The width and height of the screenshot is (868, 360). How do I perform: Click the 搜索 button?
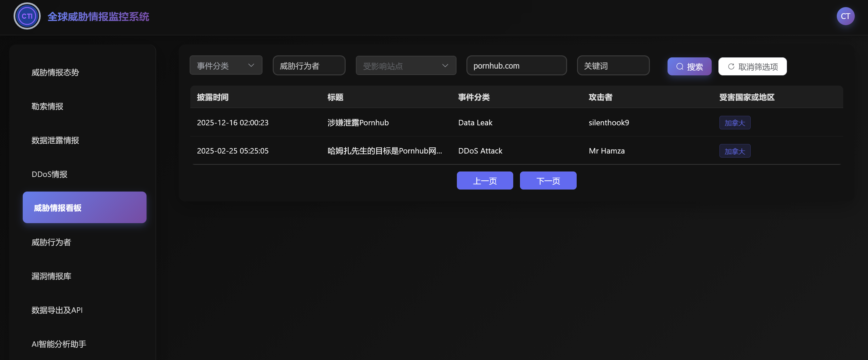(x=689, y=66)
